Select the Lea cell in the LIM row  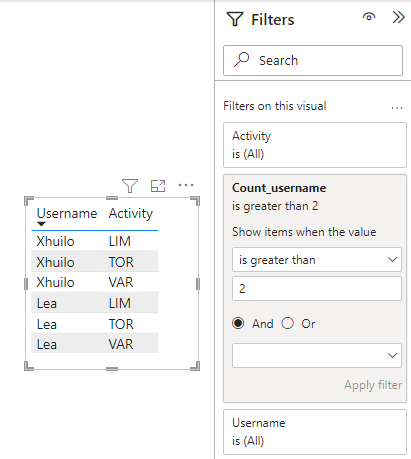pos(47,303)
